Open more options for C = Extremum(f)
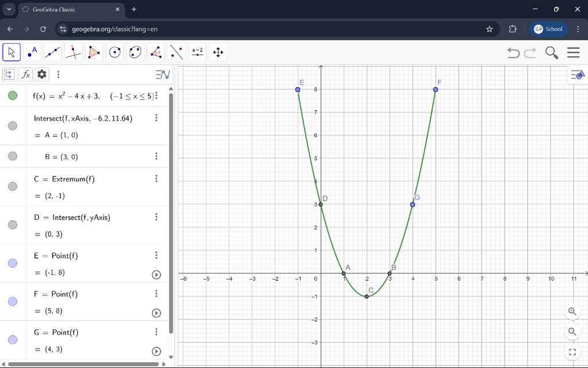 (x=156, y=179)
